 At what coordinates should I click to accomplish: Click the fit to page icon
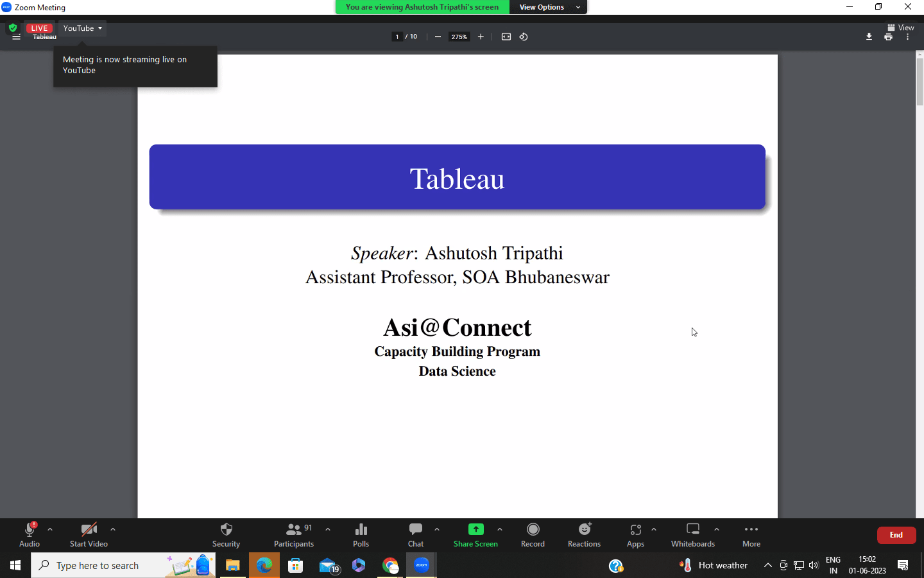(506, 37)
